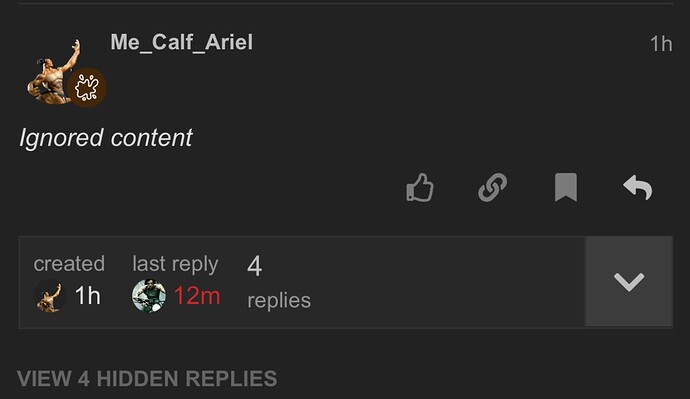Open creator's small avatar under created
Screen dimensions: 690x399
50,296
